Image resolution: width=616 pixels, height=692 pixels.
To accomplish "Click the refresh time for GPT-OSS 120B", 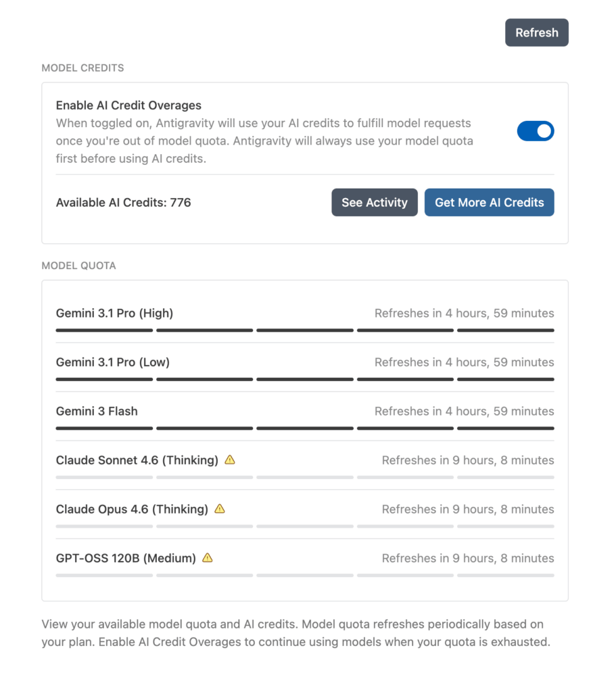I will pyautogui.click(x=467, y=558).
